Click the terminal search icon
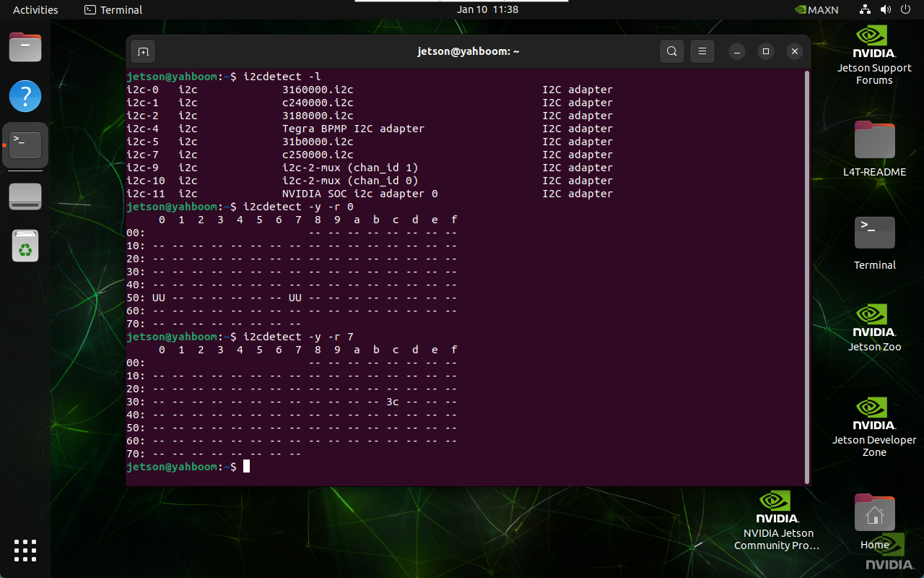Viewport: 924px width, 578px height. click(671, 51)
